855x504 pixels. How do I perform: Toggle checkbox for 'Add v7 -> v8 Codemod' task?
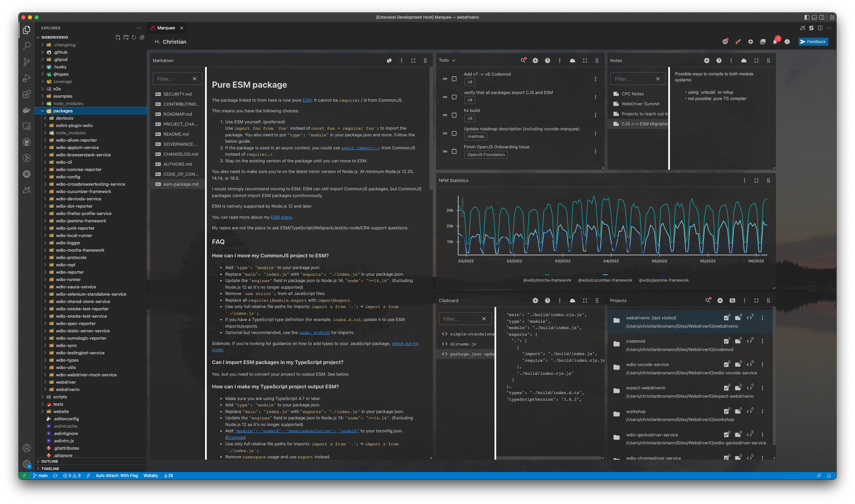click(x=454, y=79)
